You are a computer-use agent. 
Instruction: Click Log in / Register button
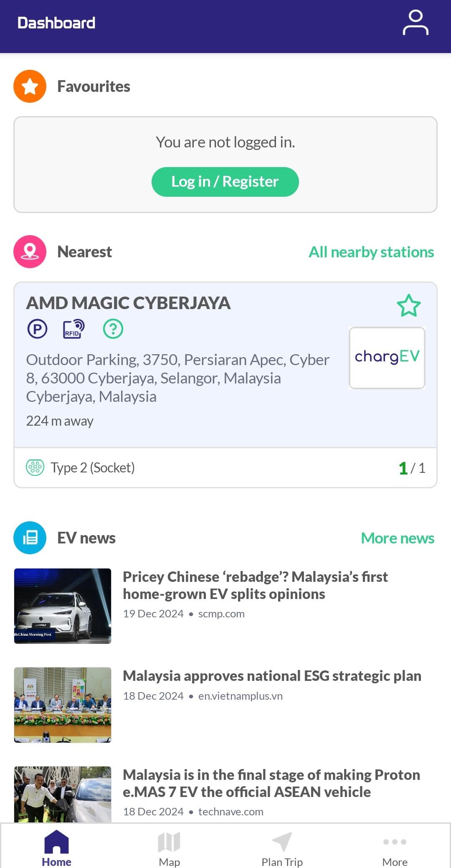(x=225, y=182)
